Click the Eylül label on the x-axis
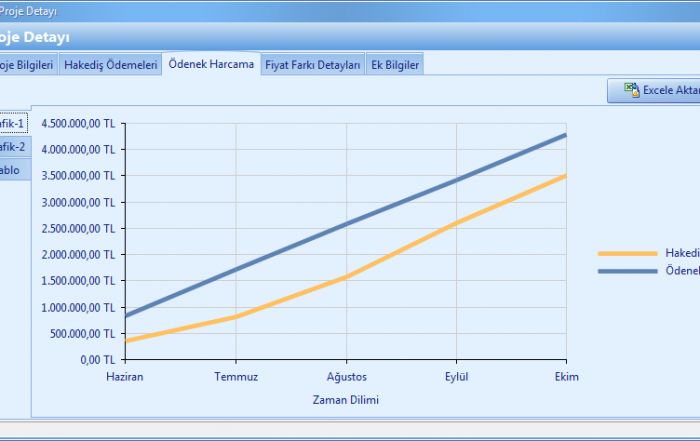 point(458,377)
